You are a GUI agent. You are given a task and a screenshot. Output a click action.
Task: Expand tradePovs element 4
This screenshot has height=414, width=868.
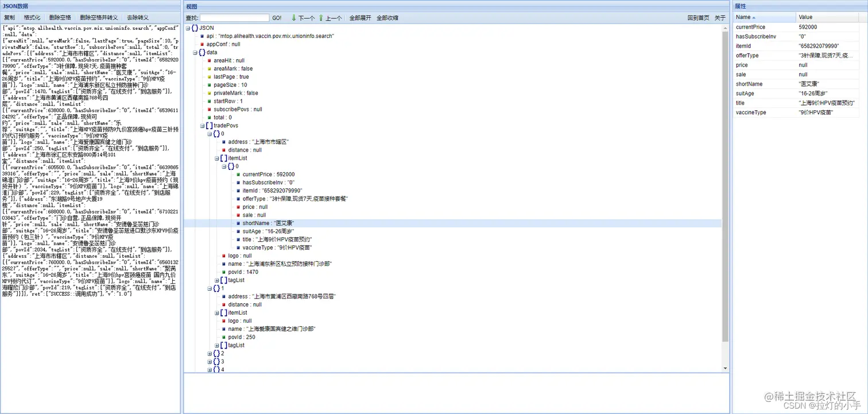(x=210, y=370)
